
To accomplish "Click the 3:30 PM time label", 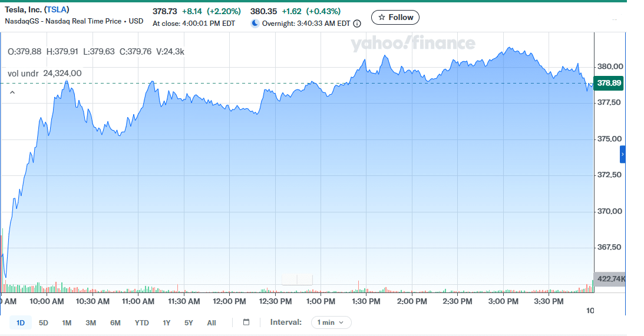I will (x=549, y=301).
